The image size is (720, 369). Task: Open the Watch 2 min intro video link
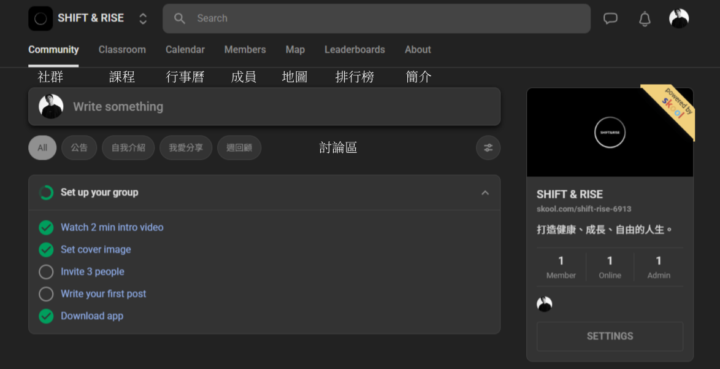pos(112,227)
